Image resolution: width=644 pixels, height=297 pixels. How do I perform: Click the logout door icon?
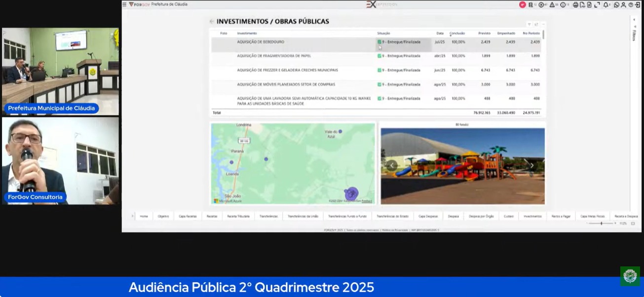(637, 5)
